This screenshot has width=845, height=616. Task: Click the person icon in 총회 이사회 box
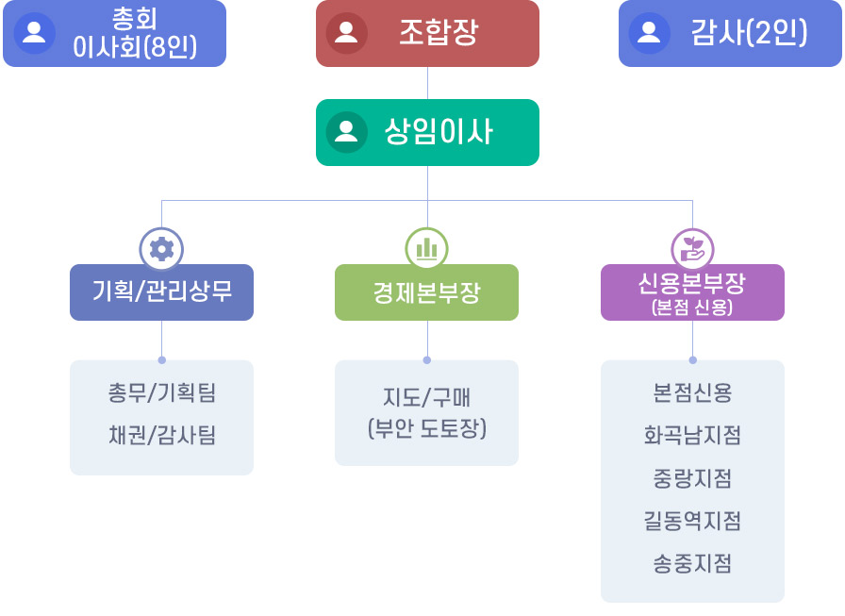pyautogui.click(x=34, y=33)
